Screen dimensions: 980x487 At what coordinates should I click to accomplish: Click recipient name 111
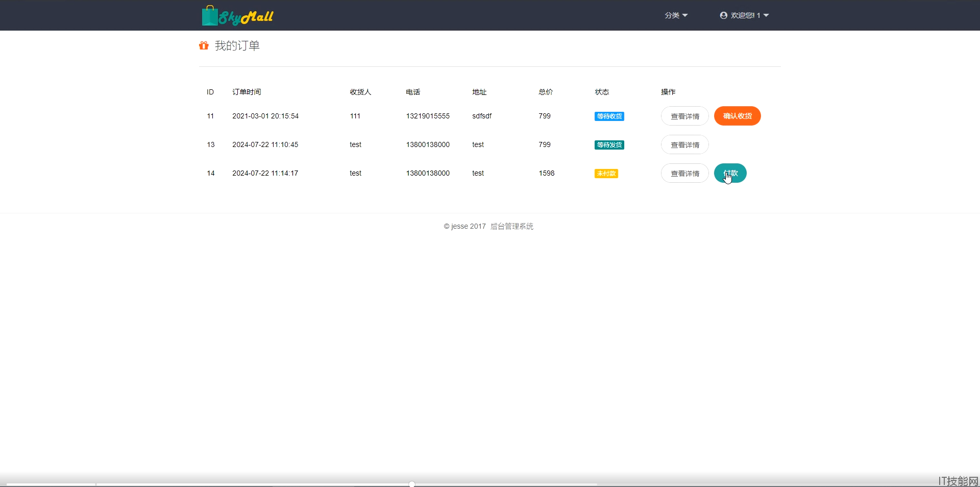(355, 116)
